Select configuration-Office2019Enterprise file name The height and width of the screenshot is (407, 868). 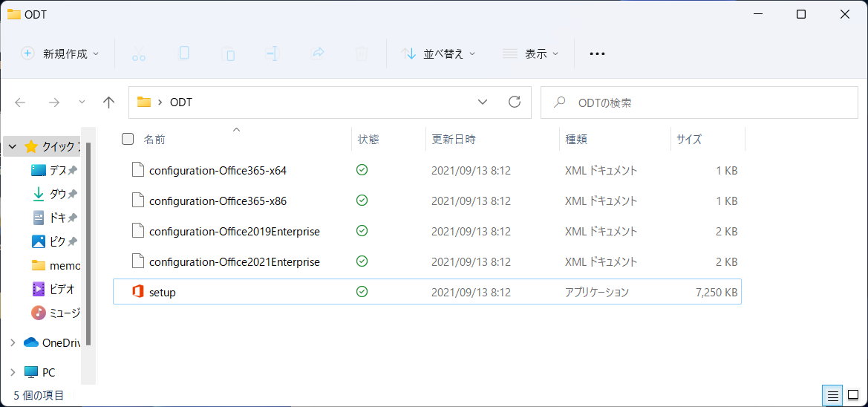tap(235, 232)
